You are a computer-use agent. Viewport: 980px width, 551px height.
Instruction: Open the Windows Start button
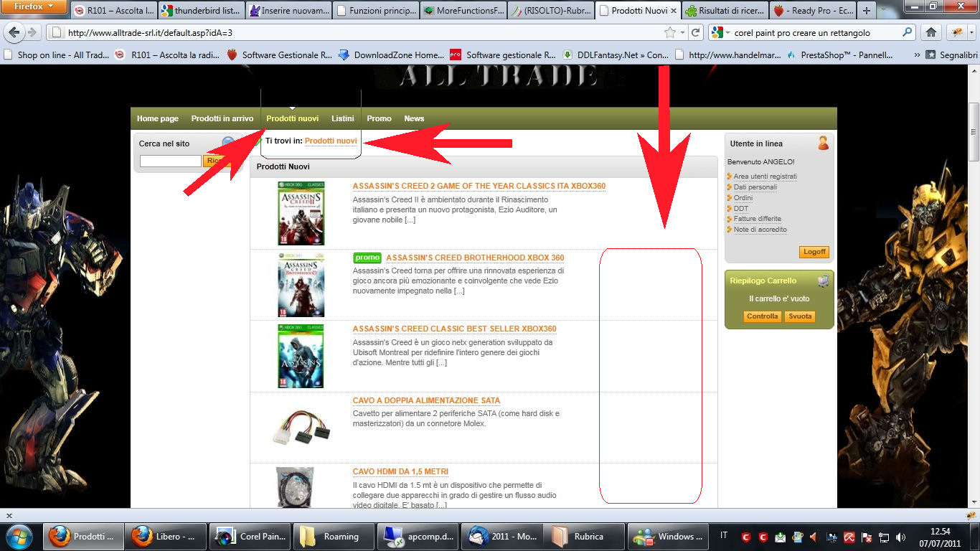pyautogui.click(x=19, y=536)
